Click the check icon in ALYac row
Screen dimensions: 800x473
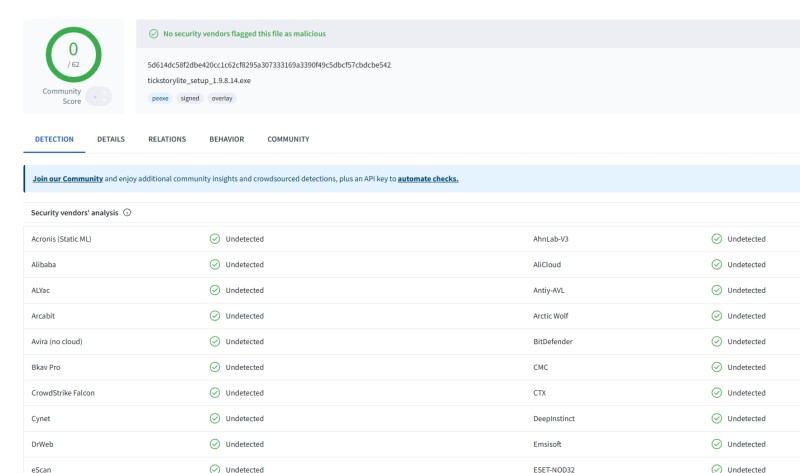click(x=215, y=290)
